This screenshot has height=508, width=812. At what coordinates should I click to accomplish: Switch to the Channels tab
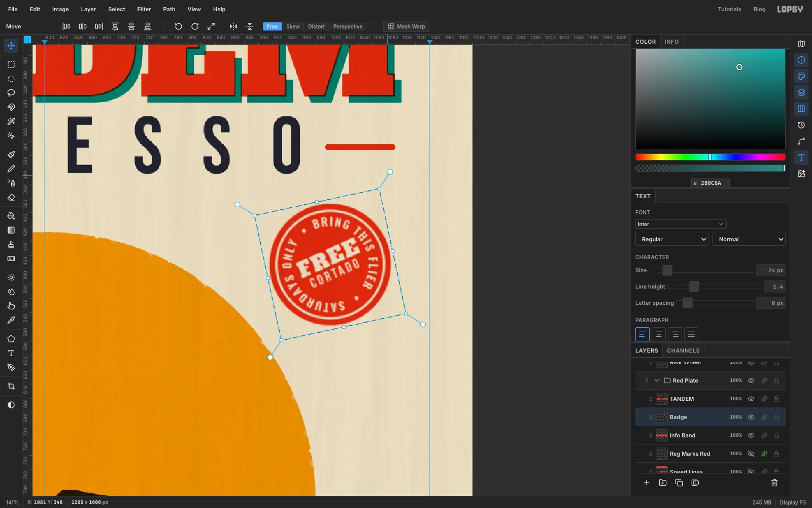click(x=683, y=351)
